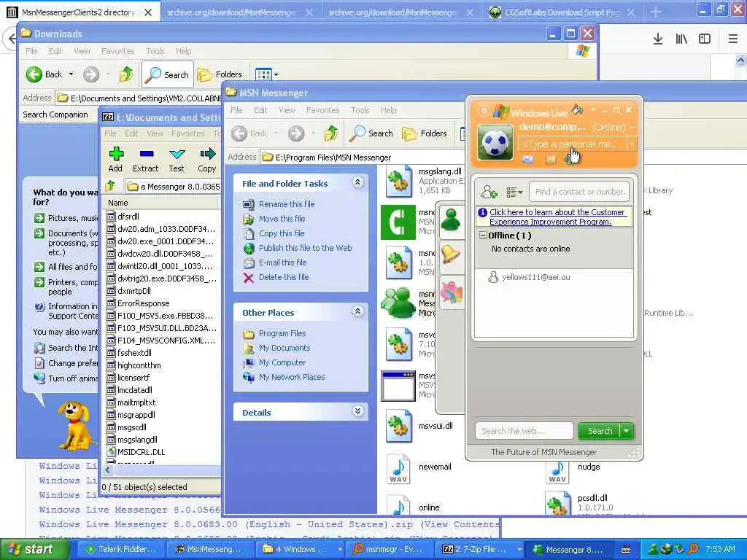Viewport: 747px width, 560px height.
Task: Click Up folder icon in MSN Messenger window
Action: click(331, 133)
